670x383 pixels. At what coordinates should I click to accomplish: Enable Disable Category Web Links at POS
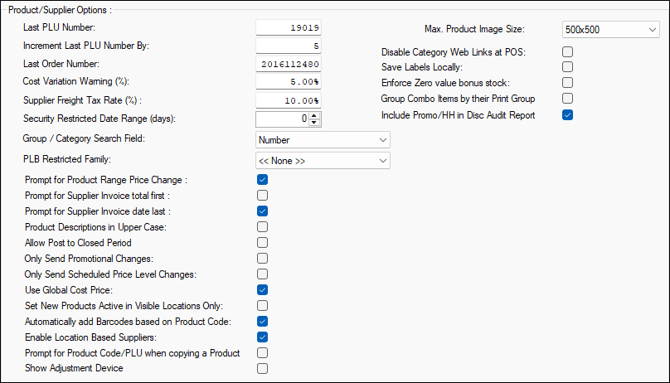[x=567, y=52]
